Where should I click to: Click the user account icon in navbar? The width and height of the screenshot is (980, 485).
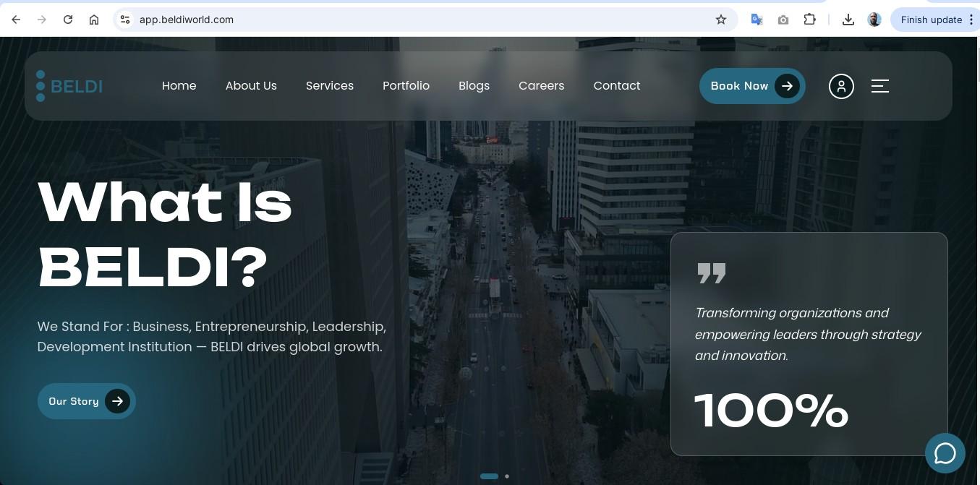tap(841, 86)
